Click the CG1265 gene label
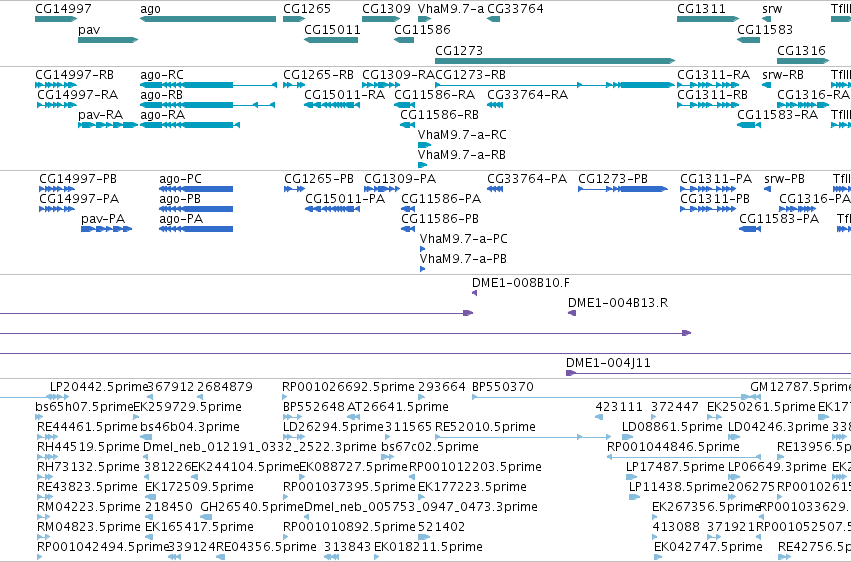The width and height of the screenshot is (851, 562). pos(307,9)
